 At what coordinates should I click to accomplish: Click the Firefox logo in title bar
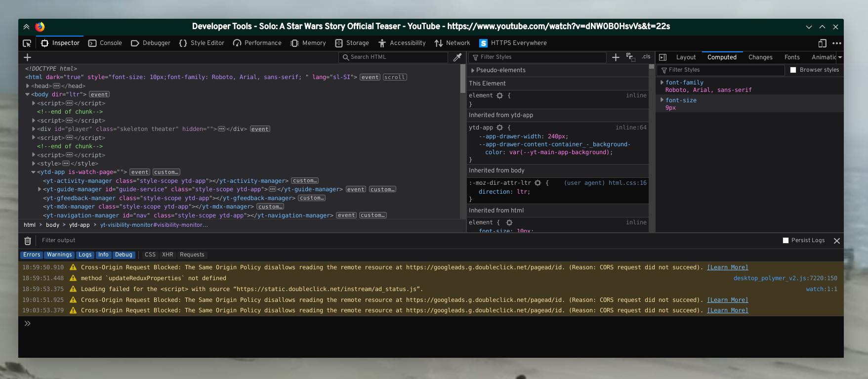coord(40,27)
